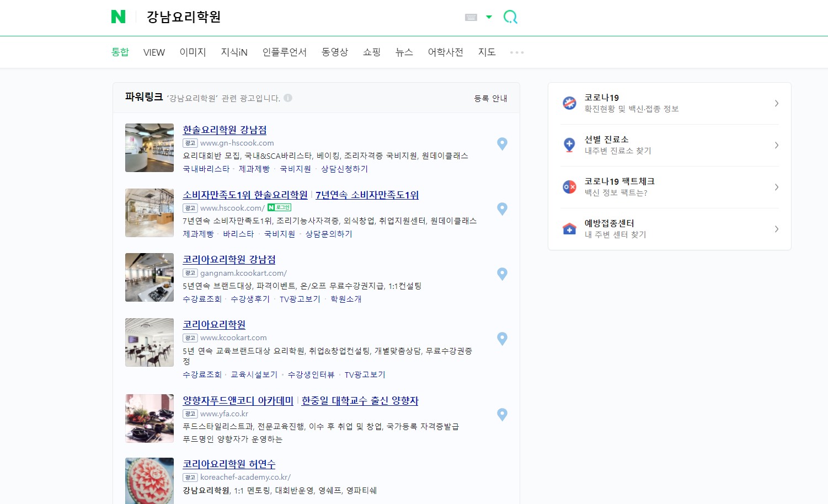This screenshot has height=504, width=828.
Task: Expand the 코로나19 팩트체크 chevron arrow
Action: tap(777, 187)
